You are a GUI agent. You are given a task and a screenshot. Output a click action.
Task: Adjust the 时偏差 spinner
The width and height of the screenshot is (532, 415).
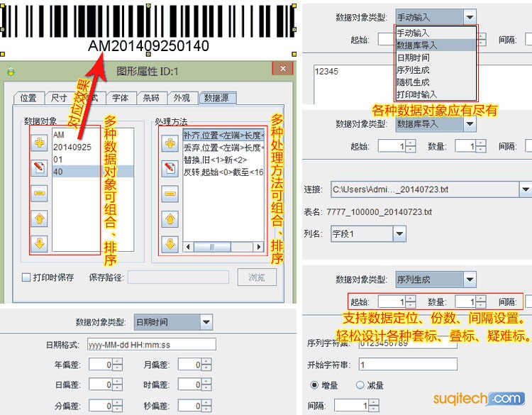point(206,384)
